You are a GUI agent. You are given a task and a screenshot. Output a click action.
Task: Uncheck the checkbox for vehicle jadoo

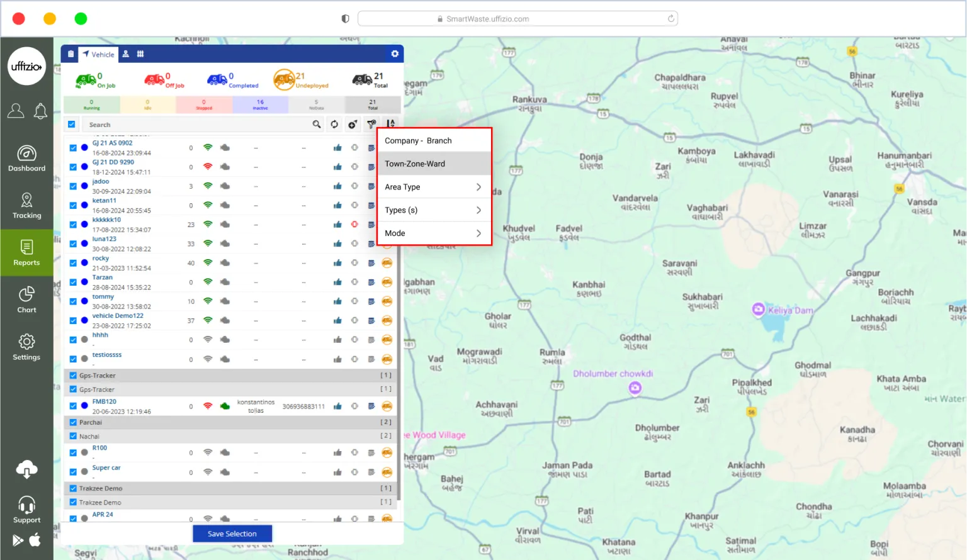click(x=73, y=186)
